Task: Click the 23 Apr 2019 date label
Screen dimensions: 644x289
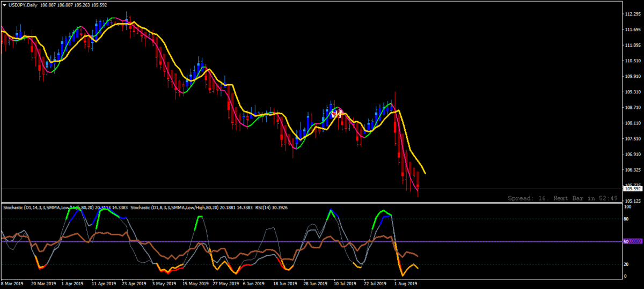Action: (134, 283)
